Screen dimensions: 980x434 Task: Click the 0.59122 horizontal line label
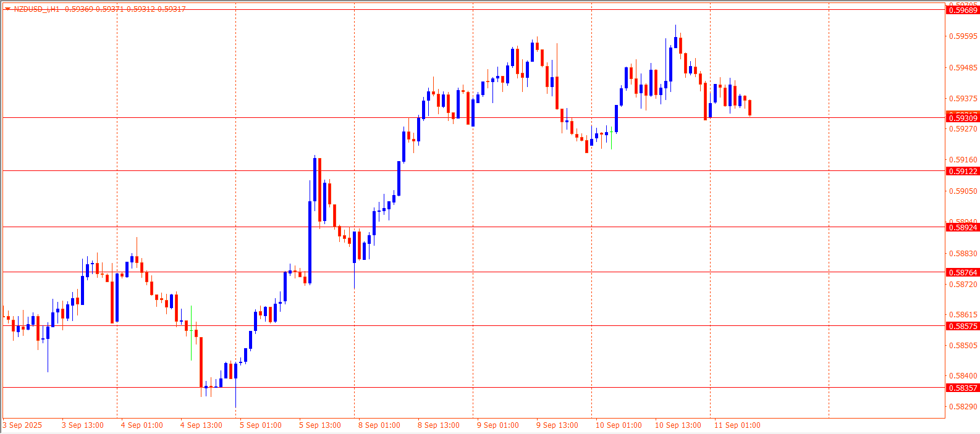pyautogui.click(x=963, y=171)
